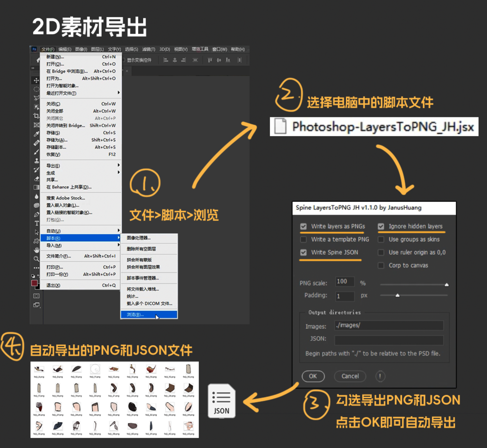Select the Horizontal Type tool

pos(36,223)
